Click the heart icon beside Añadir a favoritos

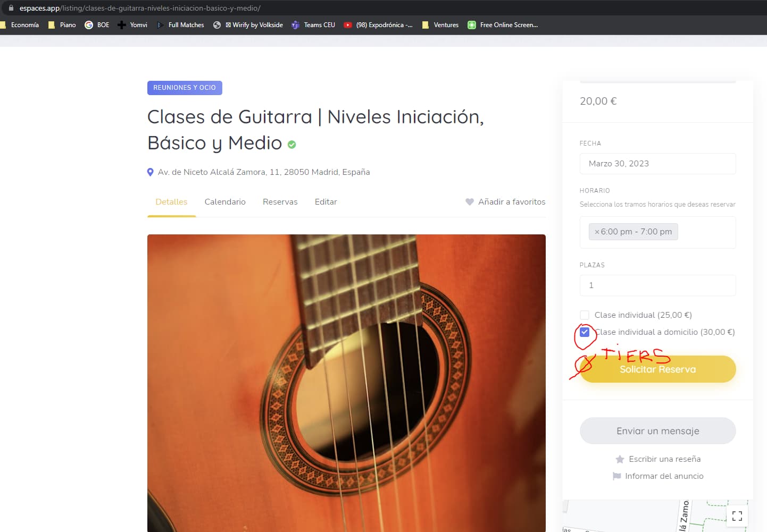470,202
